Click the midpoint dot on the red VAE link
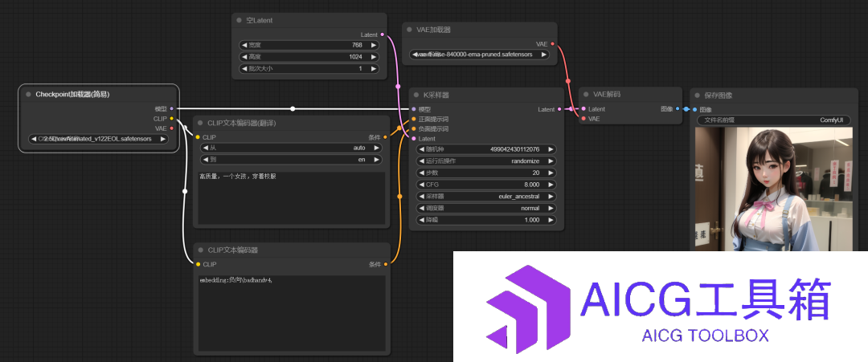Viewport: 868px width, 362px height. [x=567, y=81]
